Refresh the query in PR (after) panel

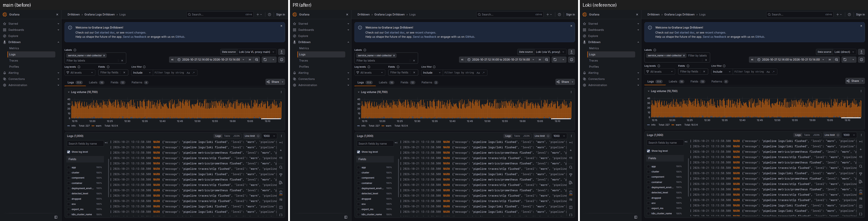(x=555, y=59)
